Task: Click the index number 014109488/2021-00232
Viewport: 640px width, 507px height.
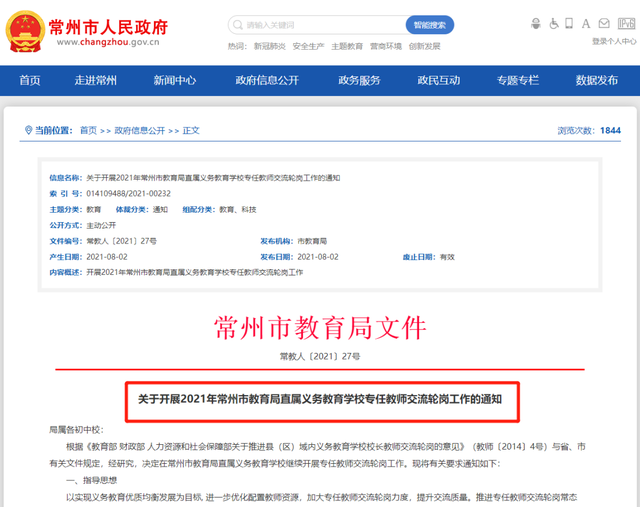Action: tap(129, 193)
